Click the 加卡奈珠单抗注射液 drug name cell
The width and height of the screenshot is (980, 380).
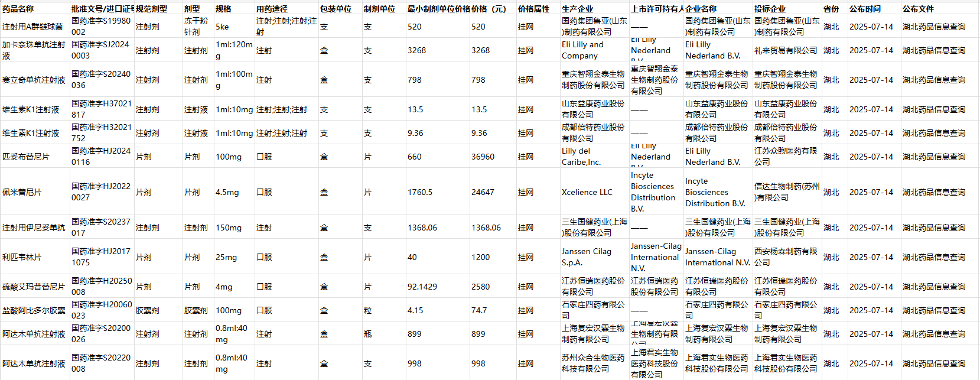pos(35,50)
